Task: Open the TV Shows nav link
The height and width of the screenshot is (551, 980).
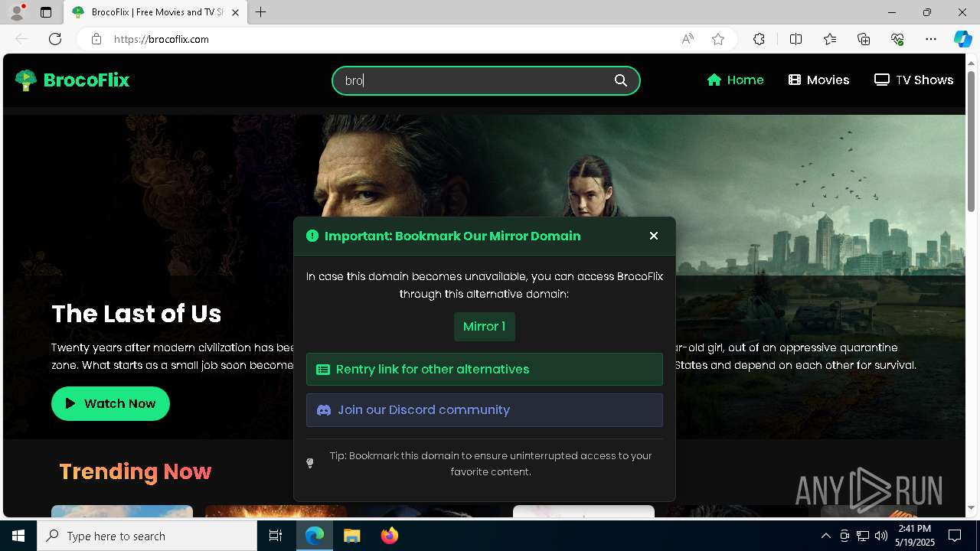Action: click(x=913, y=80)
